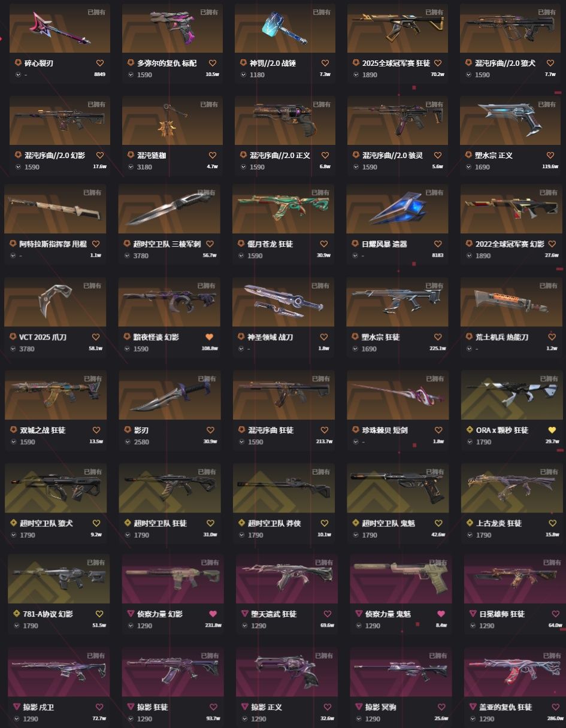Expand price arrow beside 3180 on 混沌链枷
The width and height of the screenshot is (566, 728).
131,167
